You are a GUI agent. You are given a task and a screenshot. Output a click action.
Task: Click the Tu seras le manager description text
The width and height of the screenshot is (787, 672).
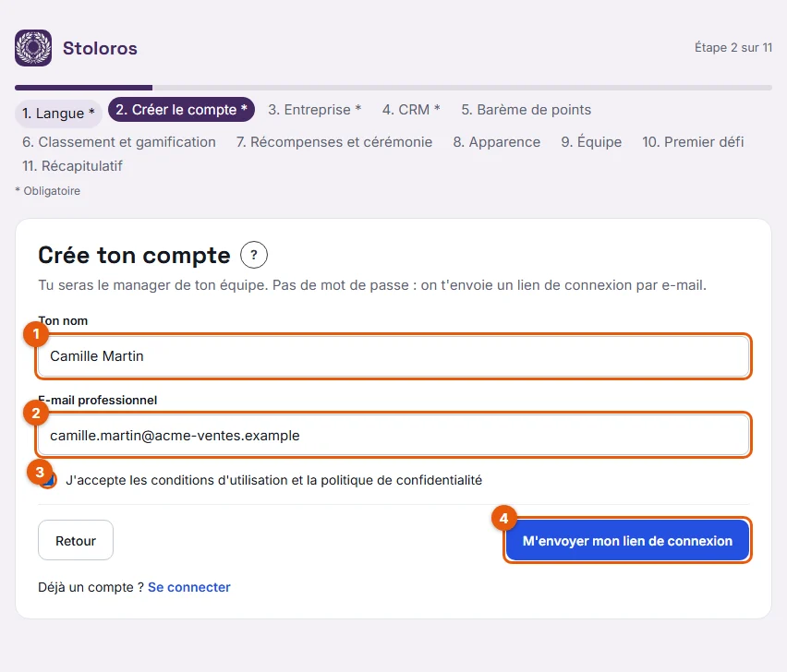coord(372,285)
